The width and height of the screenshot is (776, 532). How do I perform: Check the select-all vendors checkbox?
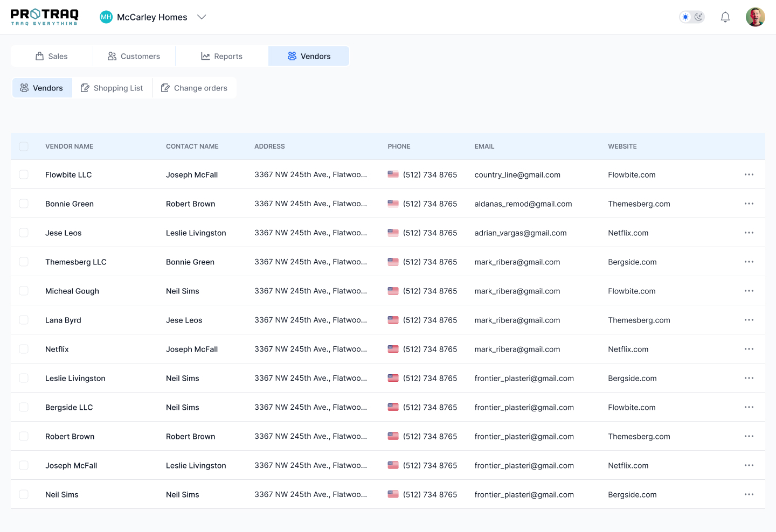click(24, 146)
